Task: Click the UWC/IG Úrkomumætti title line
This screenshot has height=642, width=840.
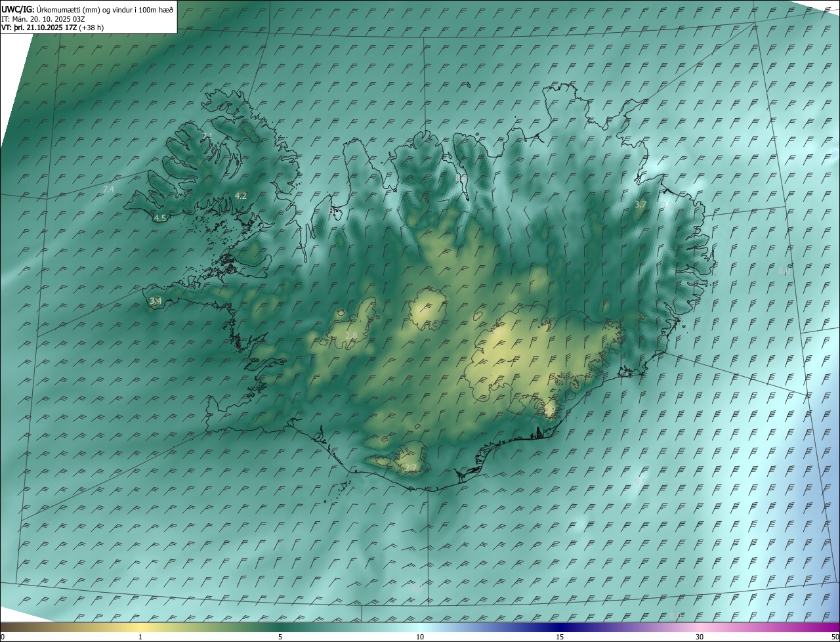Action: 87,10
